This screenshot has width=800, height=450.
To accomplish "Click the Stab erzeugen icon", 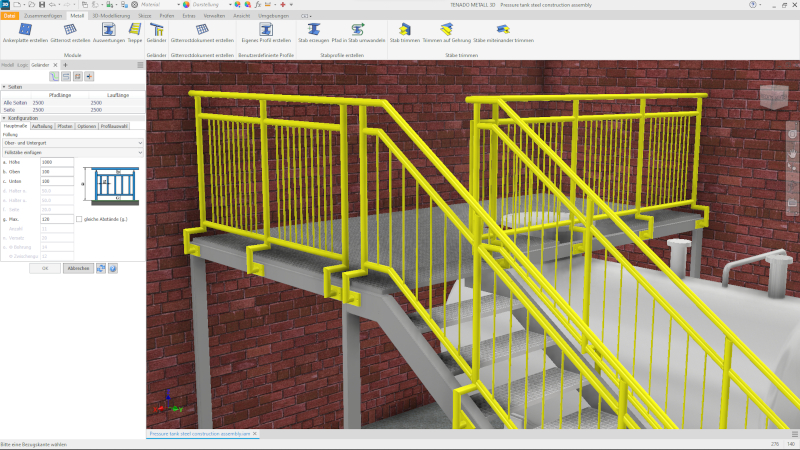I will click(313, 30).
